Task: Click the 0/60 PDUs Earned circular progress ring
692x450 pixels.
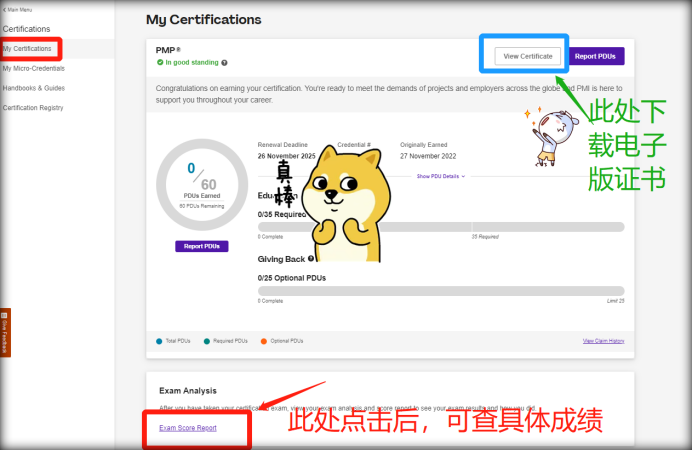Action: tap(202, 185)
